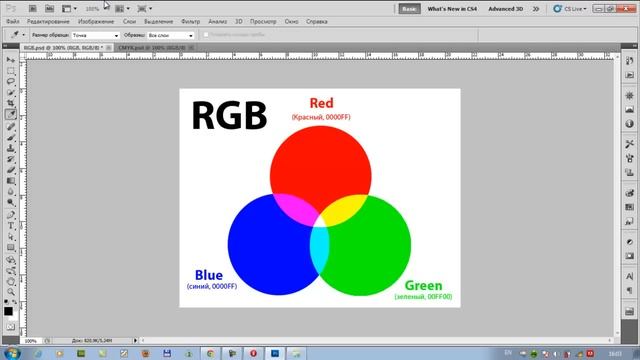Select the Lasso tool
The height and width of the screenshot is (360, 640).
(11, 81)
